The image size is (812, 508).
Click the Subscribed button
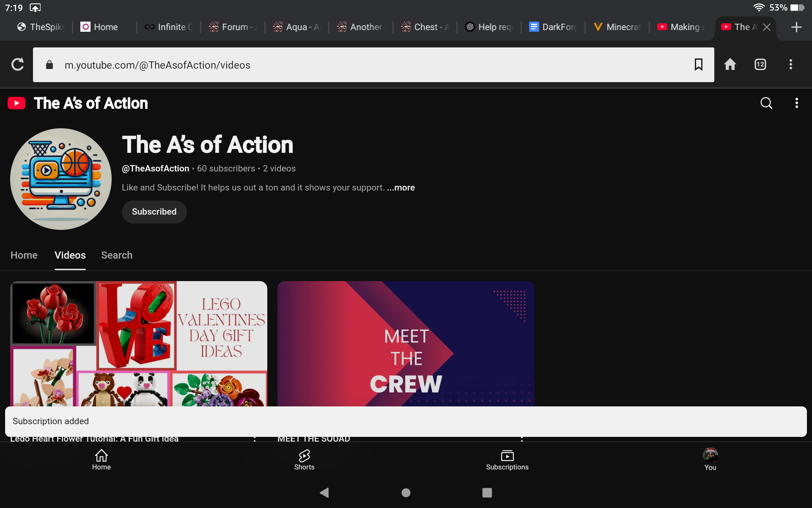pyautogui.click(x=154, y=212)
